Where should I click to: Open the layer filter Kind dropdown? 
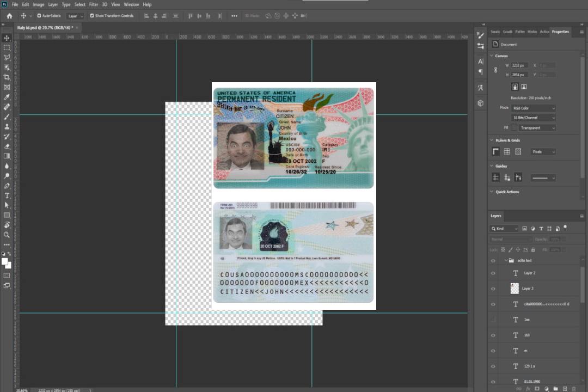(x=504, y=229)
